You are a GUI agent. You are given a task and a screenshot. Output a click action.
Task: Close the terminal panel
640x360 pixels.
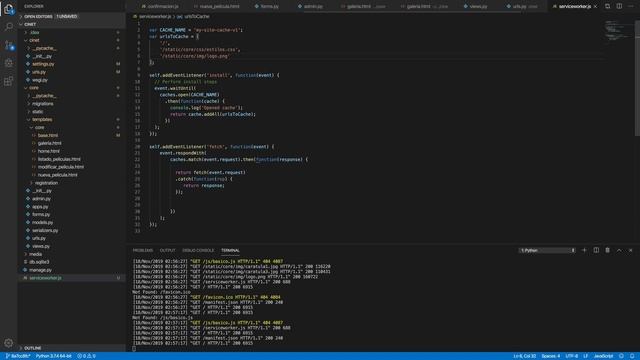[x=631, y=250]
